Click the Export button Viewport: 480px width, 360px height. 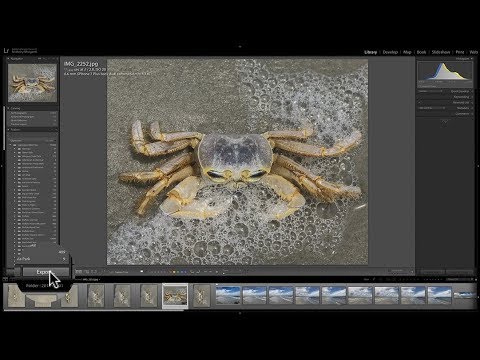click(46, 272)
